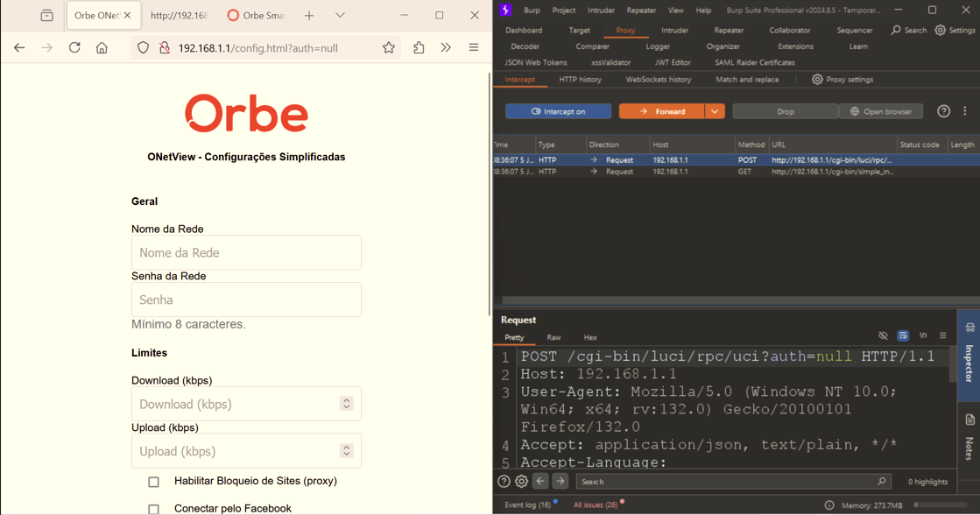Screen dimensions: 980x515
Task: Click tracking protection shield icon
Action: point(143,47)
